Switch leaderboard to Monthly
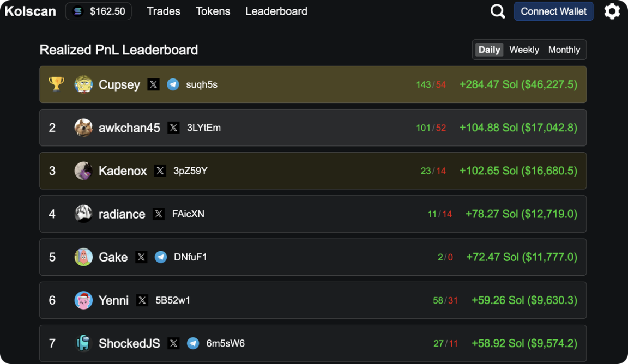 tap(564, 50)
